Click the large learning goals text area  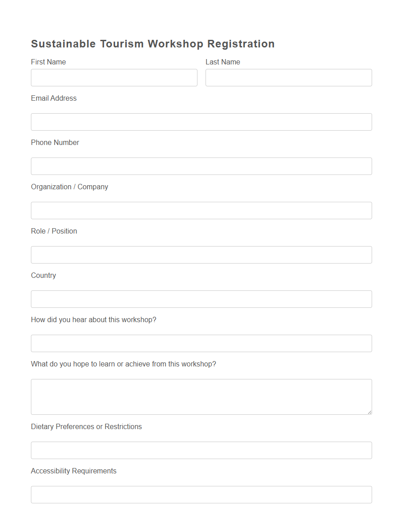(x=201, y=396)
